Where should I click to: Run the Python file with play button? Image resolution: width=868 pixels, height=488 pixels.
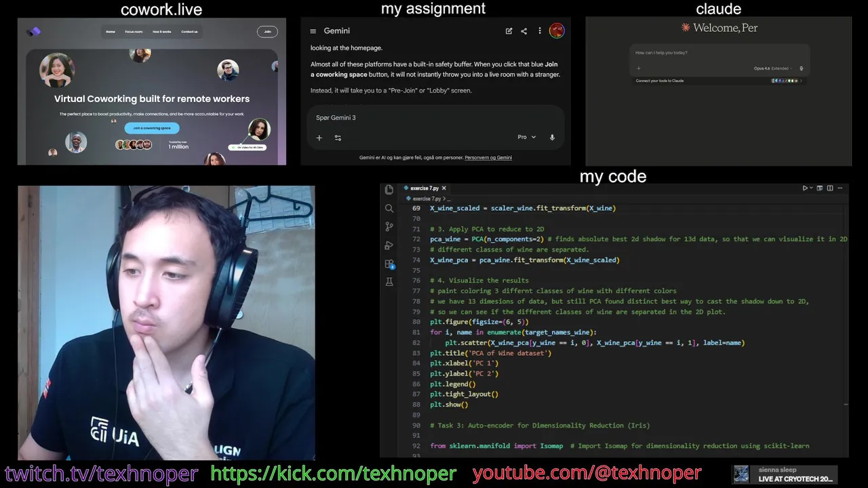pos(805,188)
